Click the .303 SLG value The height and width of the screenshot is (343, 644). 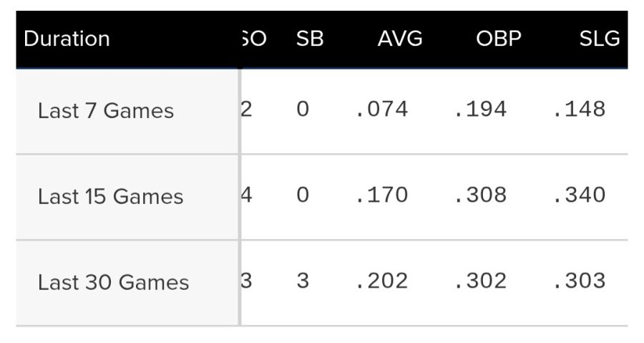(579, 281)
